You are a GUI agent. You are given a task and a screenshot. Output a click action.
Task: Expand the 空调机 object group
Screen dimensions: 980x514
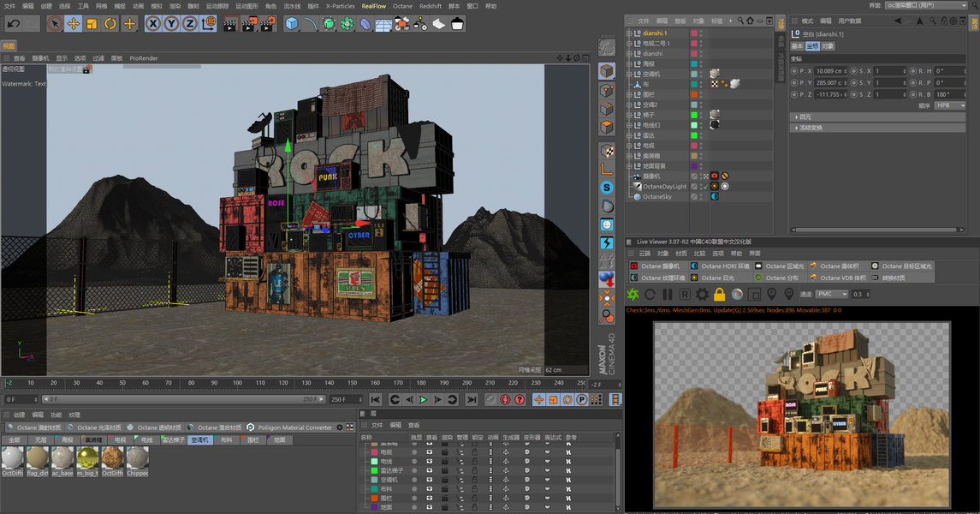click(629, 75)
